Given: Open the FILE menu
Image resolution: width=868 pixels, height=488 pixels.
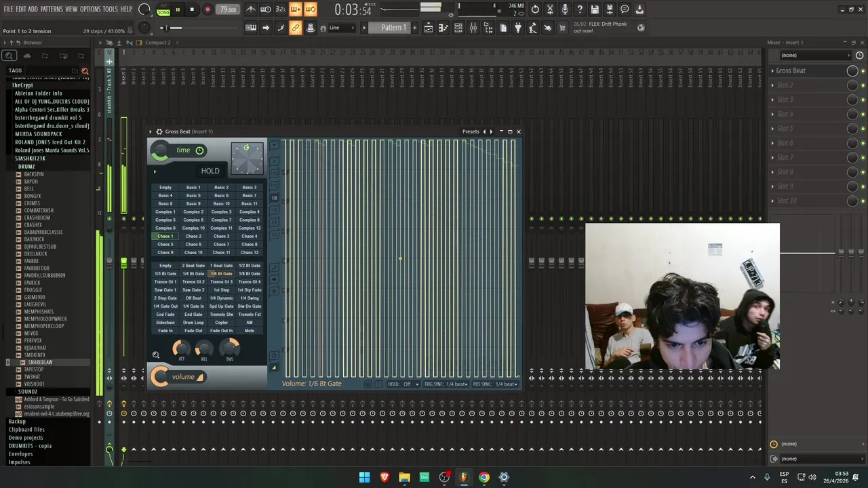Looking at the screenshot, I should coord(8,9).
